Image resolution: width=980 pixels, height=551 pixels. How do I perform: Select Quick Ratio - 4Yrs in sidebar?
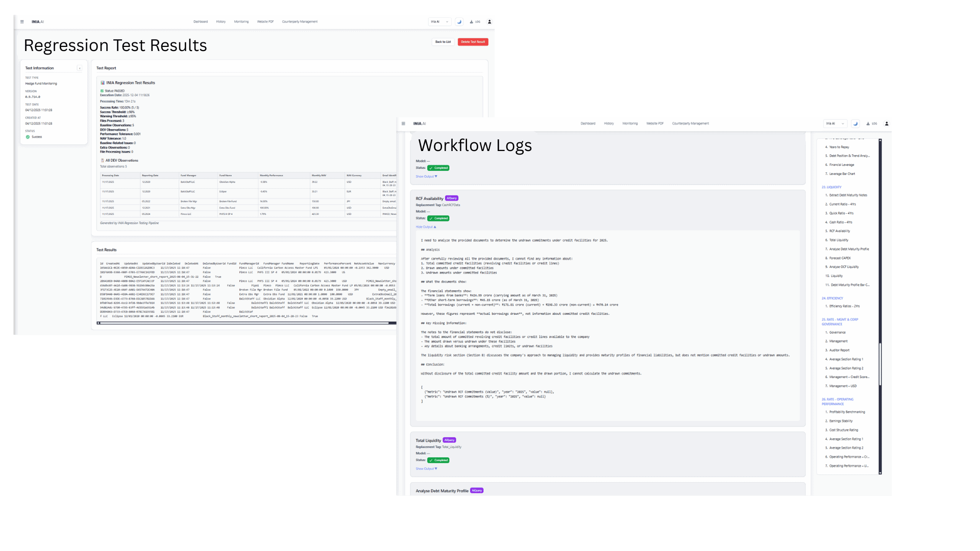tap(841, 213)
